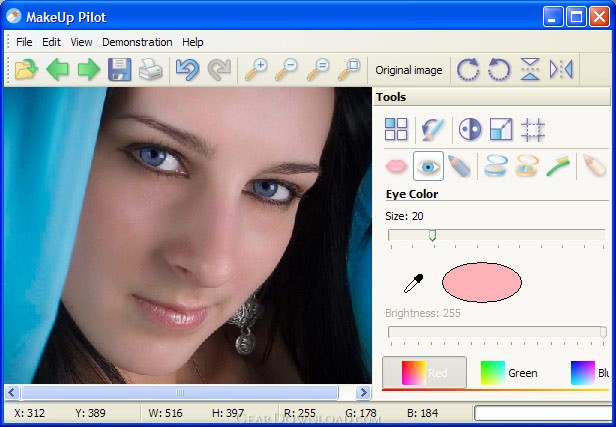Image resolution: width=616 pixels, height=427 pixels.
Task: Click the 'Brightness: 255' label
Action: [423, 313]
